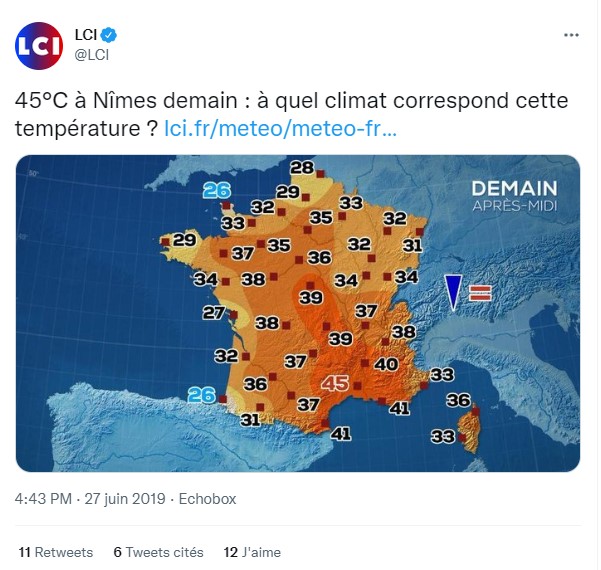
Task: Click the blue downward triangle on the map
Action: (x=455, y=291)
